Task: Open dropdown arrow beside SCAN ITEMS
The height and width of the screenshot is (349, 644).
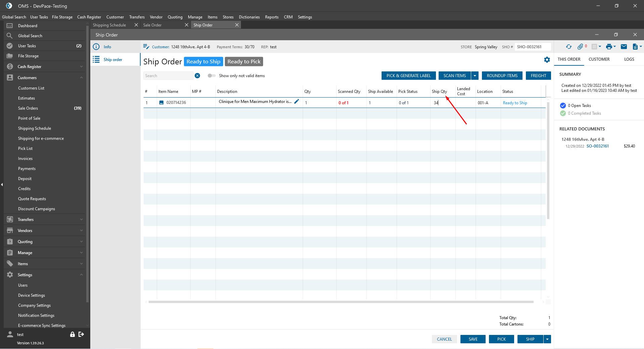Action: click(x=475, y=76)
